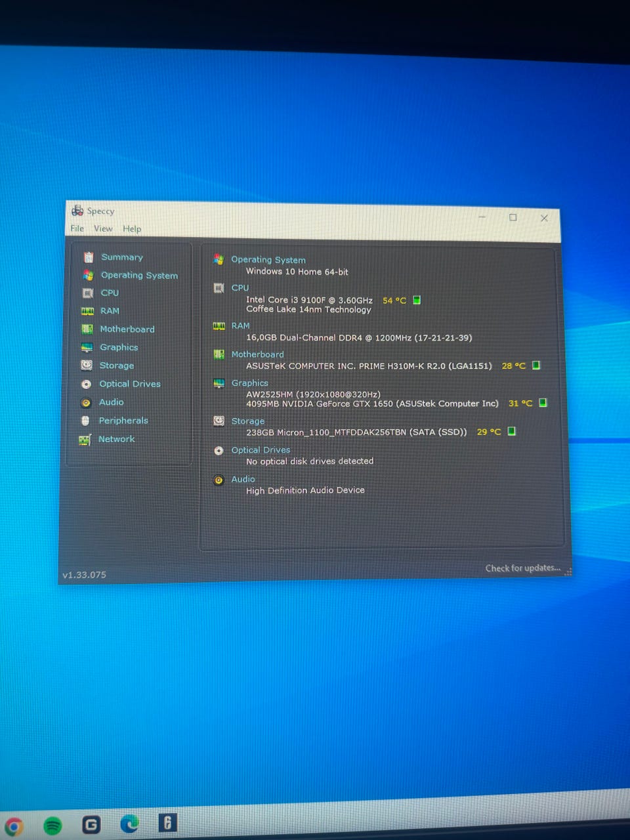Click the RAM icon in summary pane
The height and width of the screenshot is (840, 630).
pyautogui.click(x=219, y=326)
